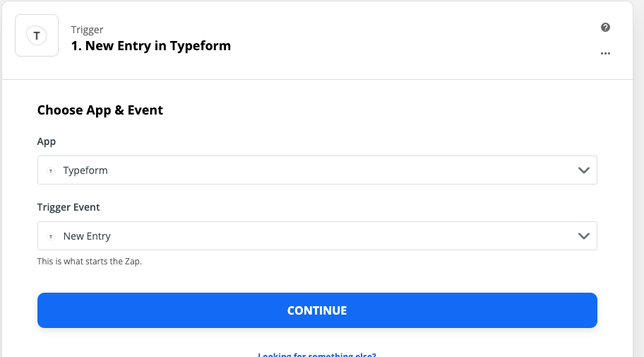Click the small Typeform logo in App field
The height and width of the screenshot is (357, 644).
pyautogui.click(x=50, y=170)
